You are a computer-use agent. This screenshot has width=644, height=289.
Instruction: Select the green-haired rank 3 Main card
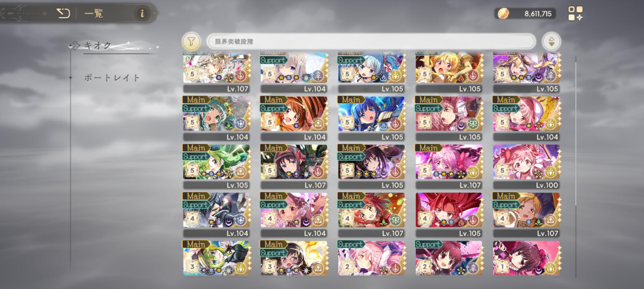coord(216,258)
